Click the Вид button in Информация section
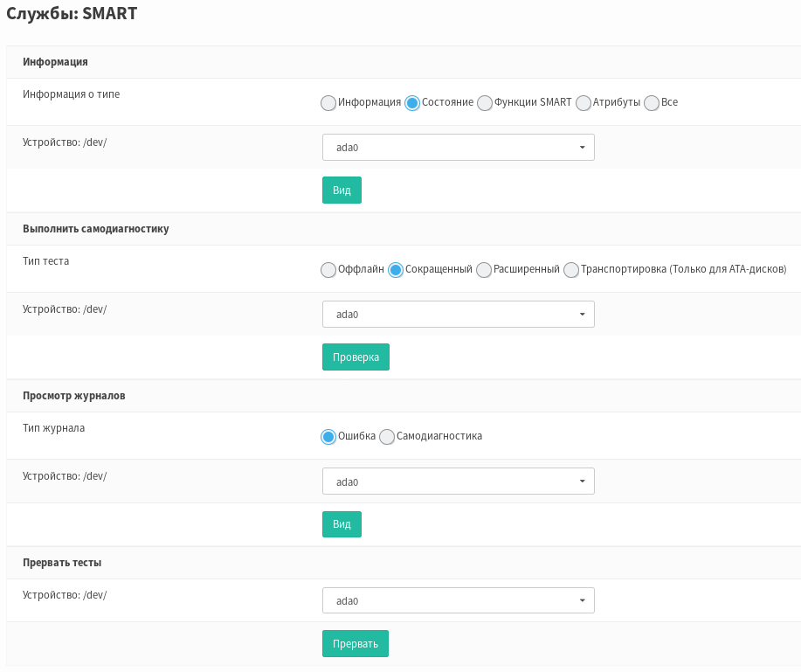The width and height of the screenshot is (801, 672). click(x=342, y=191)
